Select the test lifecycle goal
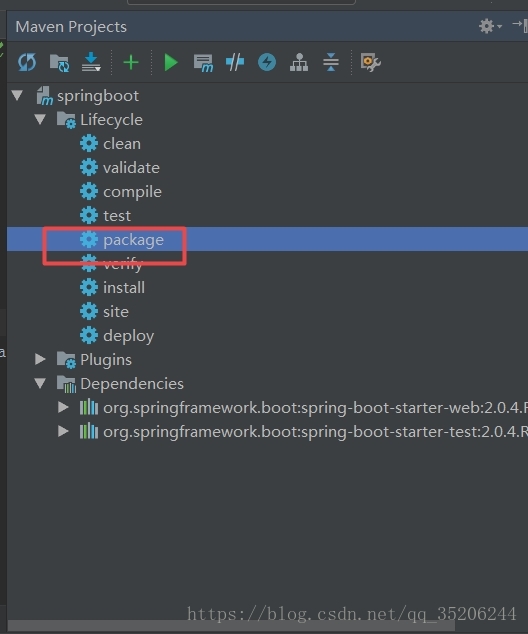528x634 pixels. pyautogui.click(x=117, y=216)
